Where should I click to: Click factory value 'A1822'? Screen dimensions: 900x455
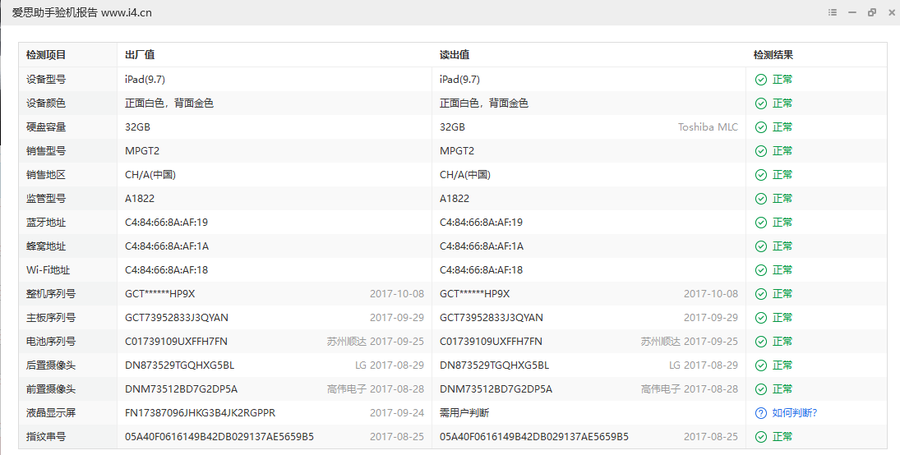coord(139,199)
